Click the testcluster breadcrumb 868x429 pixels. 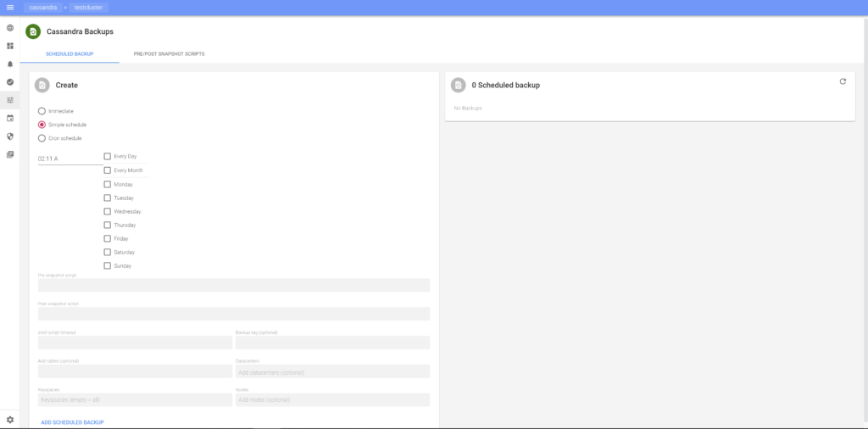(x=88, y=8)
